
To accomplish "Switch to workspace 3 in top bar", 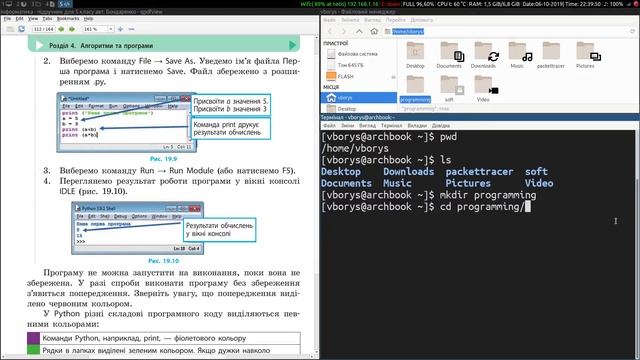I will [37, 4].
